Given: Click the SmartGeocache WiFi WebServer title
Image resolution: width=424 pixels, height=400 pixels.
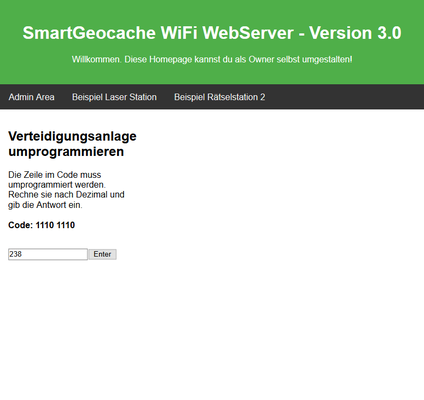Looking at the screenshot, I should [212, 33].
